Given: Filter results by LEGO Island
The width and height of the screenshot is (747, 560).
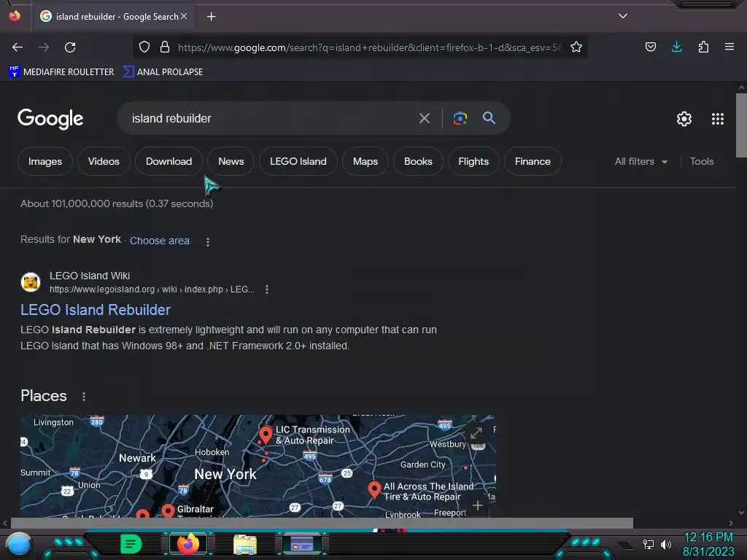Looking at the screenshot, I should click(298, 161).
